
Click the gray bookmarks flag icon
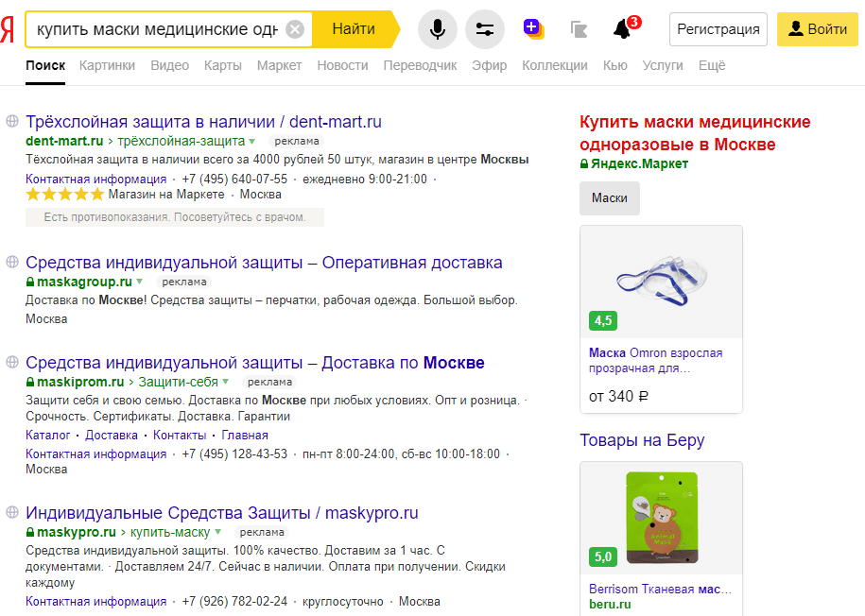(580, 29)
